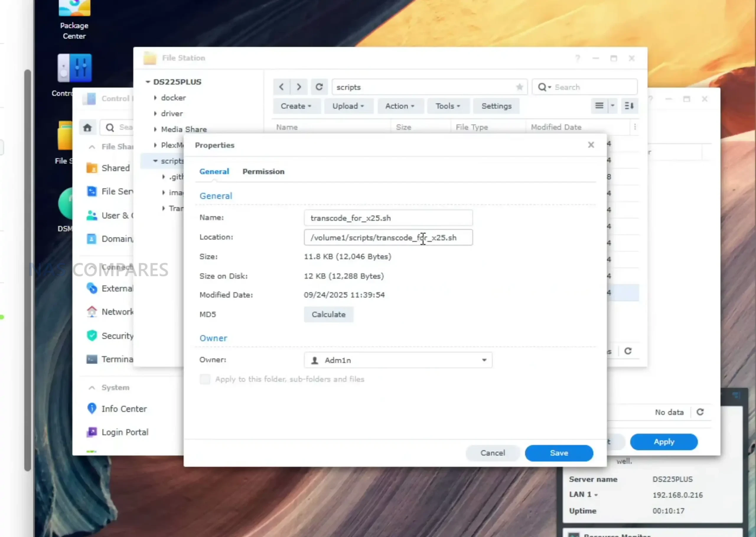Go to Control Panel home
This screenshot has width=756, height=537.
(88, 128)
